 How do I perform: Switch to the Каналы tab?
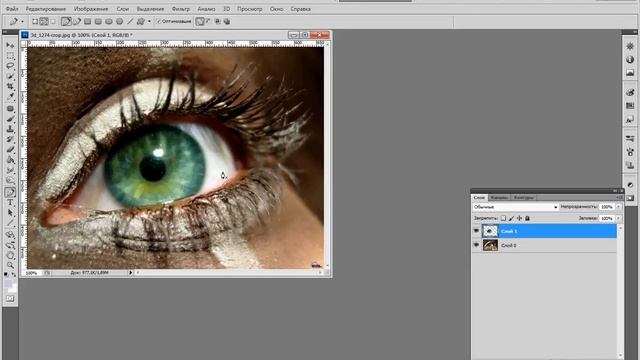tap(499, 198)
